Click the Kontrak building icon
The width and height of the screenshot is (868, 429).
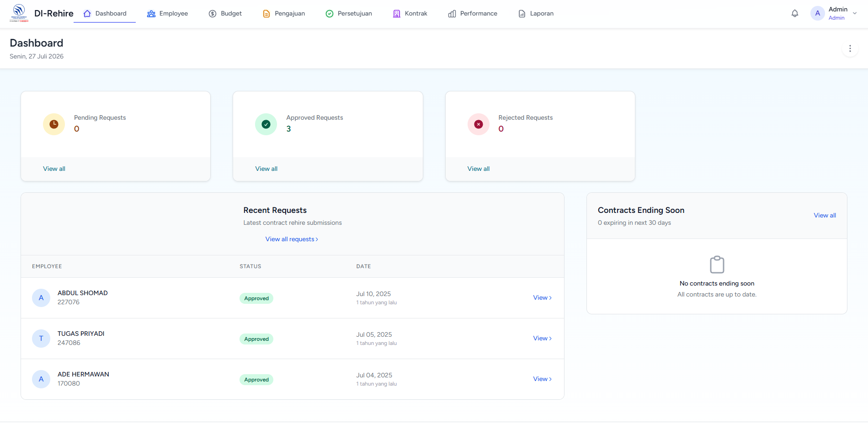(x=397, y=14)
